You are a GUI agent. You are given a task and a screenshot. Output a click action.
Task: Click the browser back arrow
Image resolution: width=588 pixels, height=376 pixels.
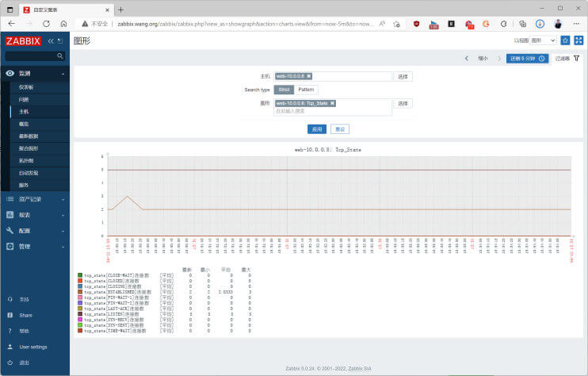click(12, 24)
